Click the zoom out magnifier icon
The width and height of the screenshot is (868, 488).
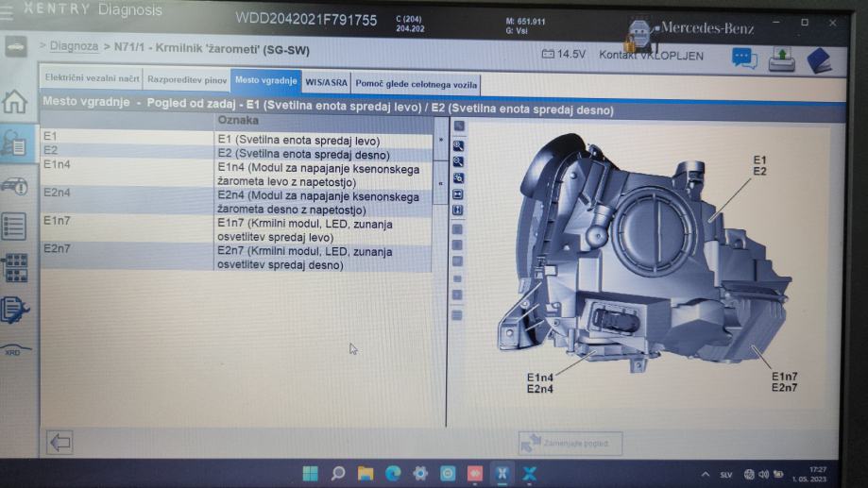coord(458,162)
